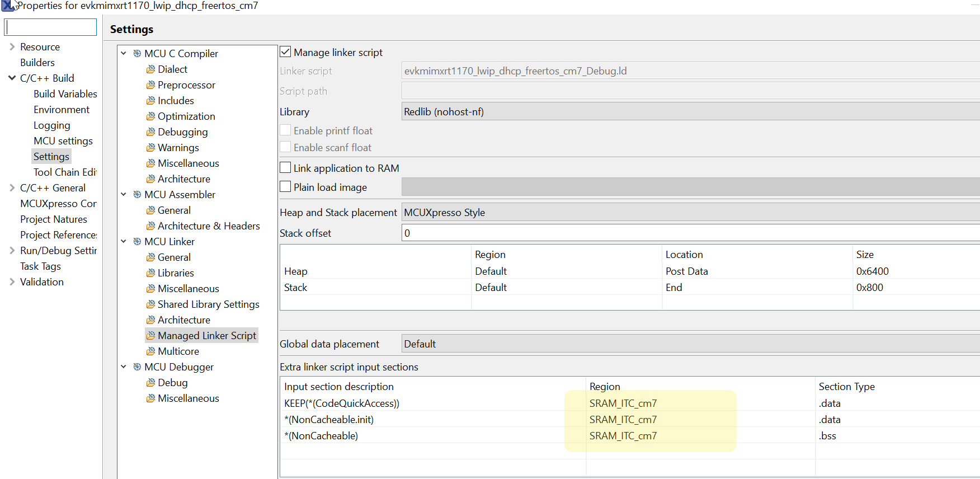Click the MCU Linker tool icon
This screenshot has width=980, height=479.
137,242
